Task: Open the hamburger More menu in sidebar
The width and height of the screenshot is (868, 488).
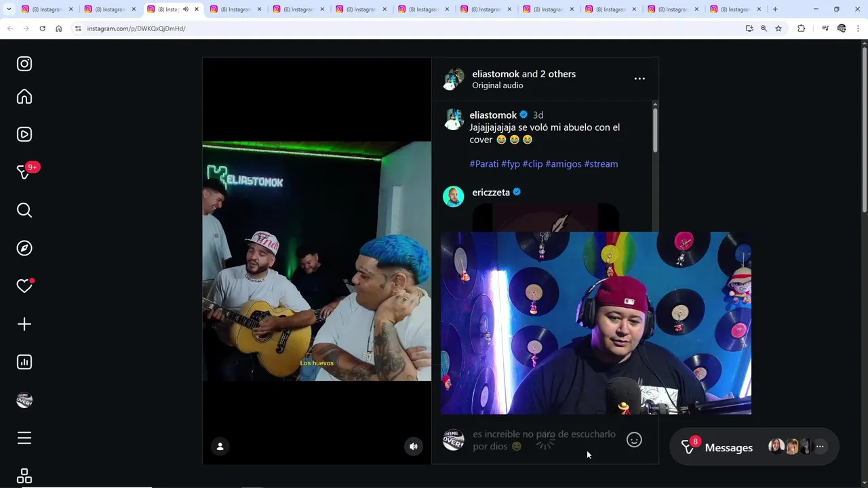Action: [24, 438]
